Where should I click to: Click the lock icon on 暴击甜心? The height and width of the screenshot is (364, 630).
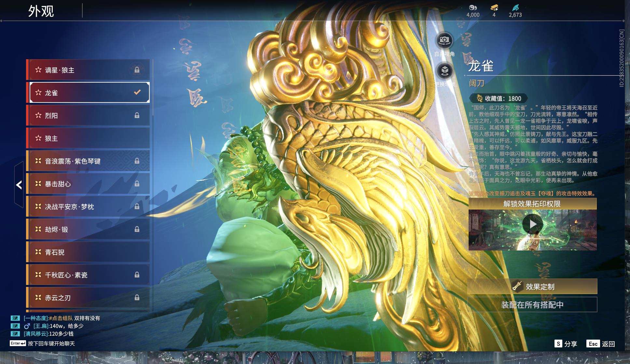point(137,184)
